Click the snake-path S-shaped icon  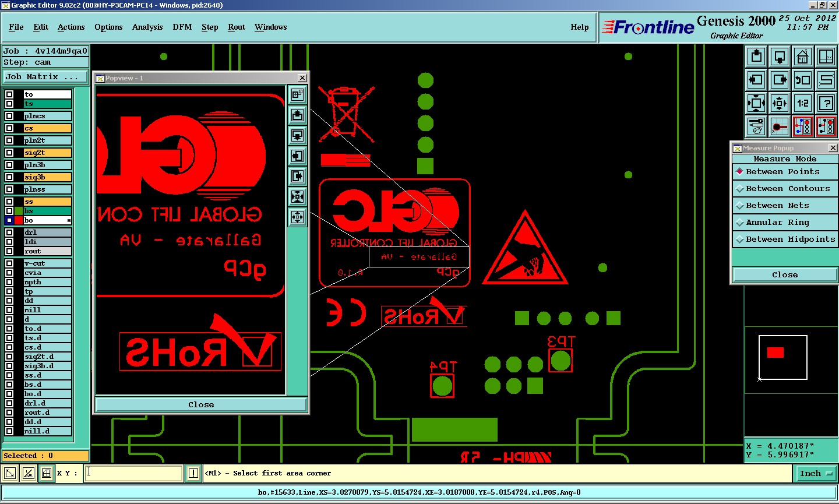(826, 80)
